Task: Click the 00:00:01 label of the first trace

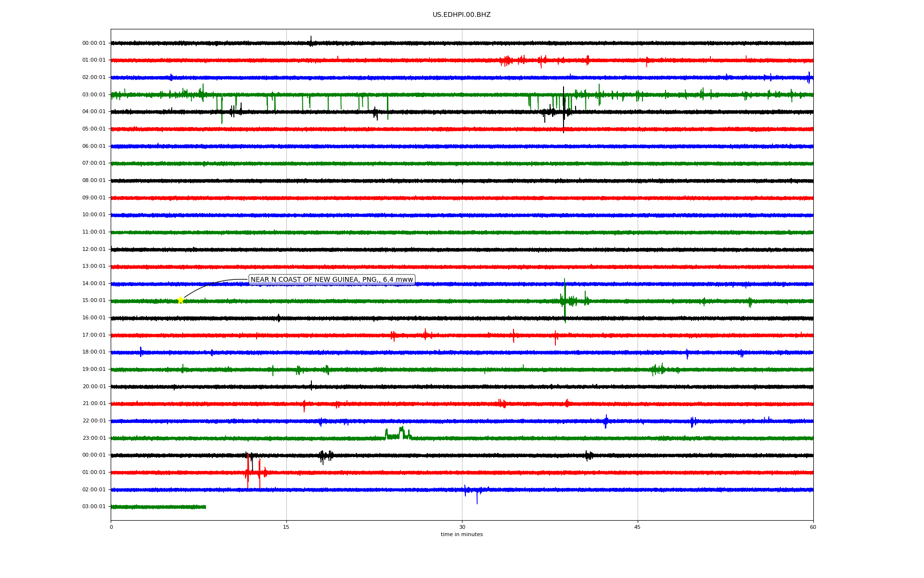Action: (x=94, y=43)
